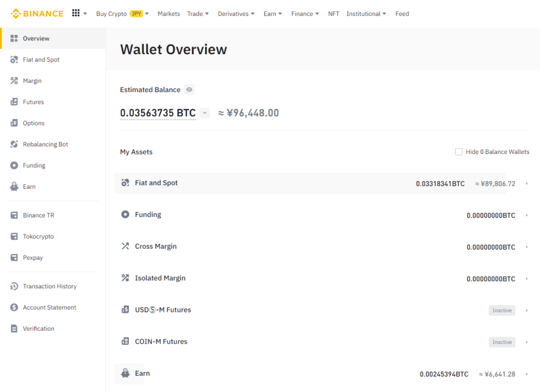Open the NFT menu item
Image resolution: width=540 pixels, height=392 pixels.
(x=334, y=14)
